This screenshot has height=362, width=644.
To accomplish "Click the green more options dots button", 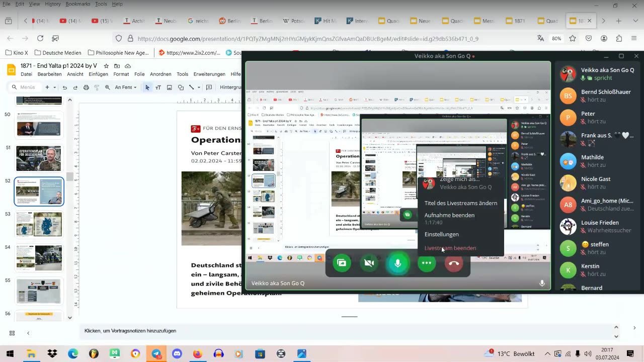I will (x=427, y=262).
